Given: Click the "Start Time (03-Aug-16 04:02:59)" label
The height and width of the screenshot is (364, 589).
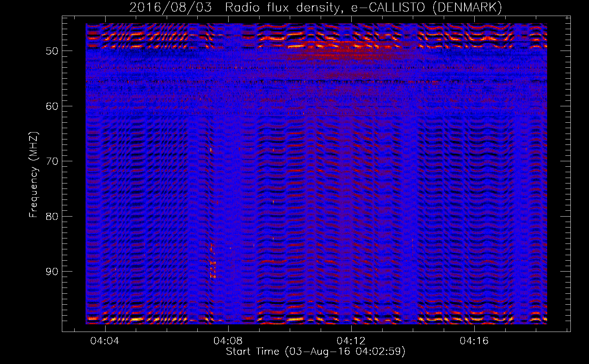Looking at the screenshot, I should 316,352.
